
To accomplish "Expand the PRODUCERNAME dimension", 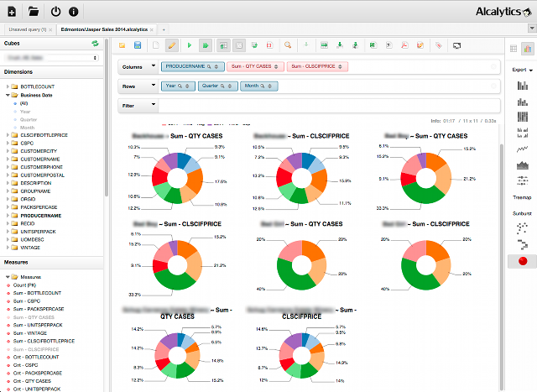I will 8,216.
